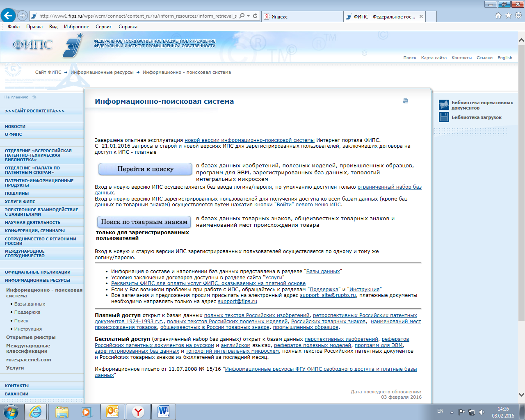Screen dimensions: 525x420
Task: Click the Контакты link in top header
Action: tap(462, 58)
